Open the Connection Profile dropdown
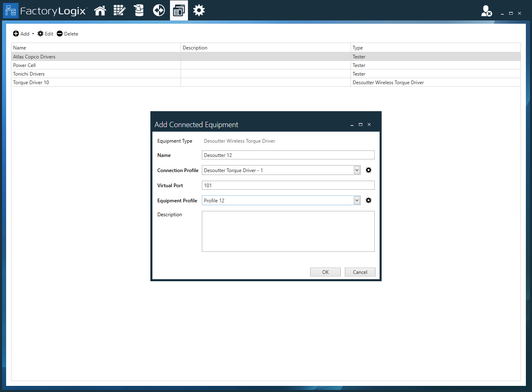 pos(356,170)
